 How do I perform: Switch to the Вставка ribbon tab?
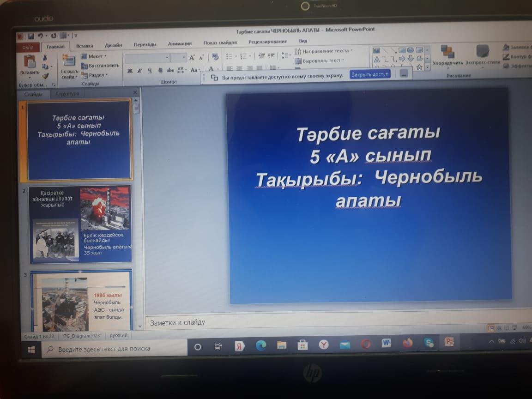pos(85,46)
